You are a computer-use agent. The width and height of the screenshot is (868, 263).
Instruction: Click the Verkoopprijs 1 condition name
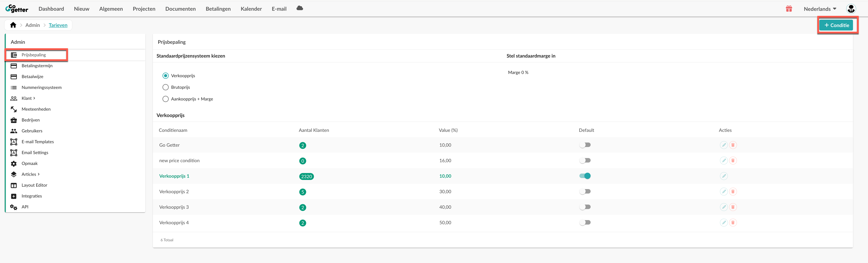pyautogui.click(x=174, y=176)
